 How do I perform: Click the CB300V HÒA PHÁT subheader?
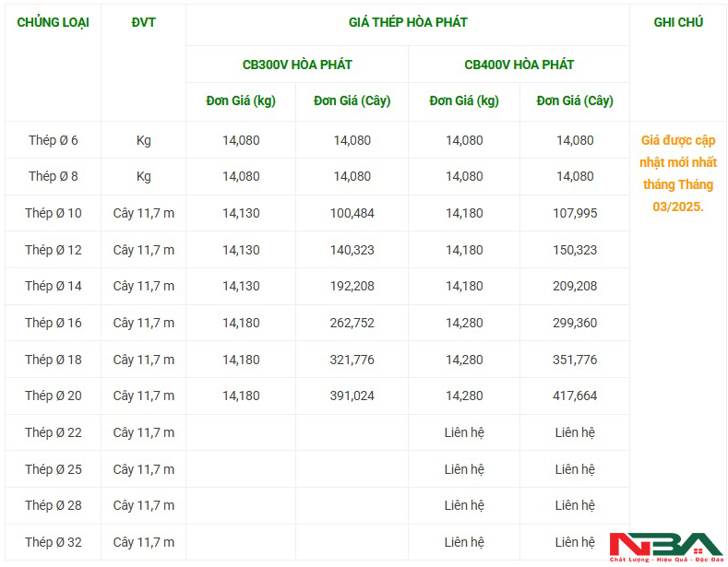tap(297, 65)
